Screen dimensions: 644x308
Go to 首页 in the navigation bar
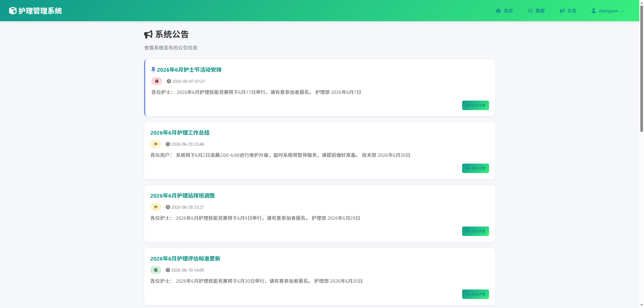[504, 11]
